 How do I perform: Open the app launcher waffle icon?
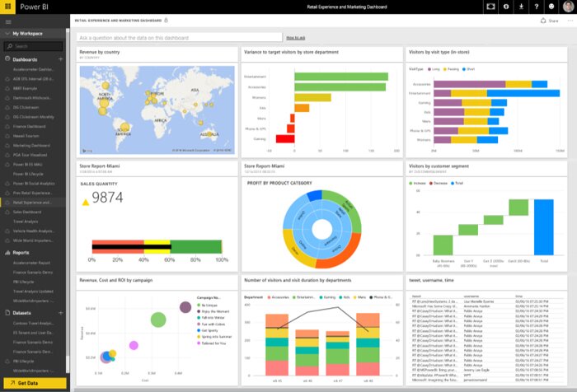click(x=7, y=6)
